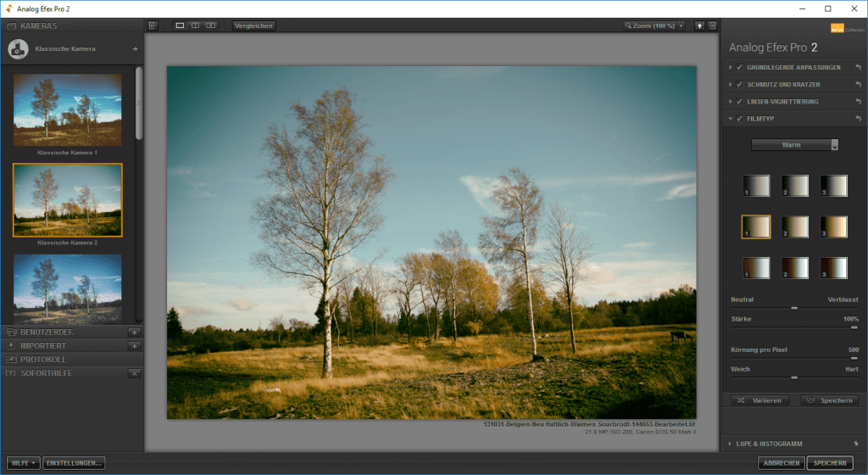Close Soforthilfe with X icon
The height and width of the screenshot is (475, 868).
pos(135,373)
